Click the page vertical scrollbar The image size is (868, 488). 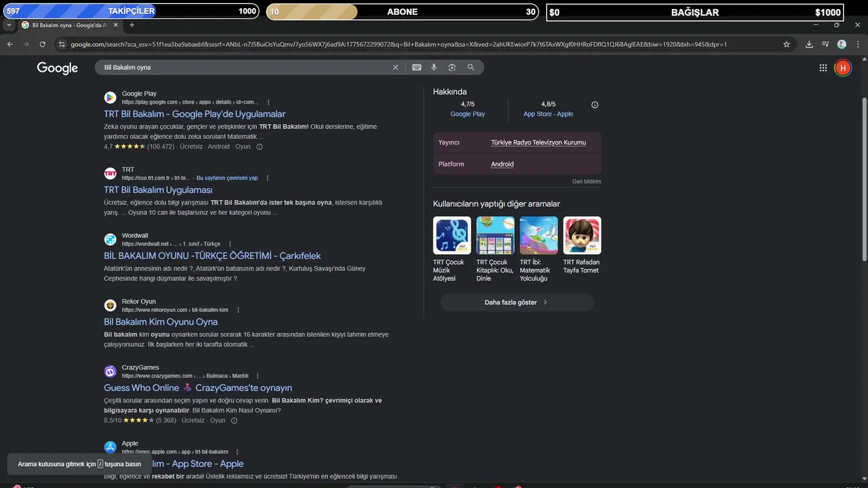coord(864,180)
